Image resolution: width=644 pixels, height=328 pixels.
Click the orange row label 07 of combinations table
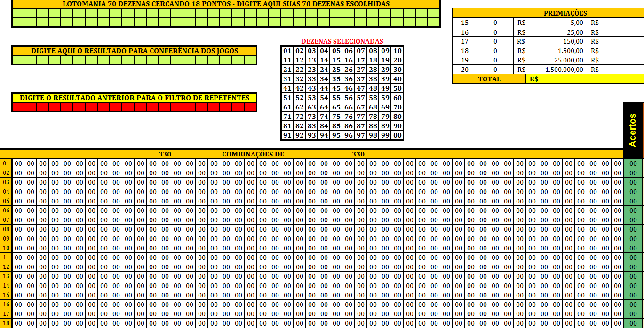tap(6, 220)
